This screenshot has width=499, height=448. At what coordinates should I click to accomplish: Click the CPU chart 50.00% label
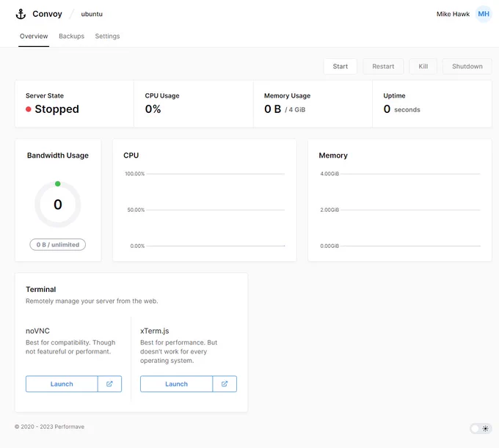pyautogui.click(x=136, y=210)
